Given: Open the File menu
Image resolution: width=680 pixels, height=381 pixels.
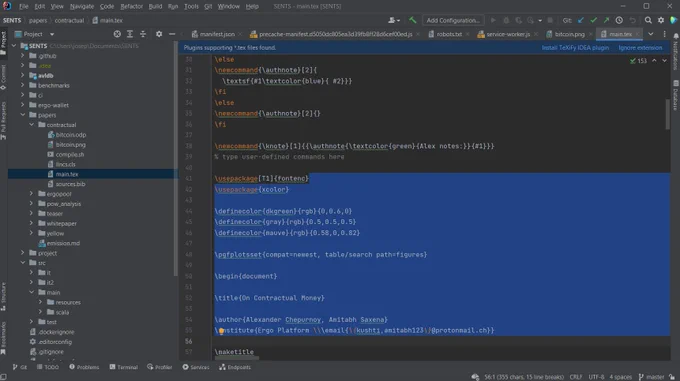Looking at the screenshot, I should pos(23,6).
